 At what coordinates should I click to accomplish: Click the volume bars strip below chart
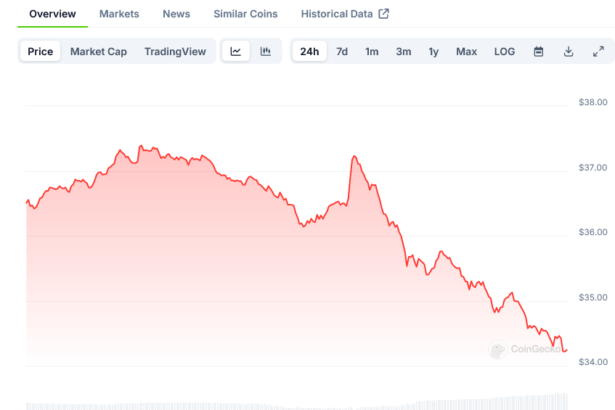[300, 404]
